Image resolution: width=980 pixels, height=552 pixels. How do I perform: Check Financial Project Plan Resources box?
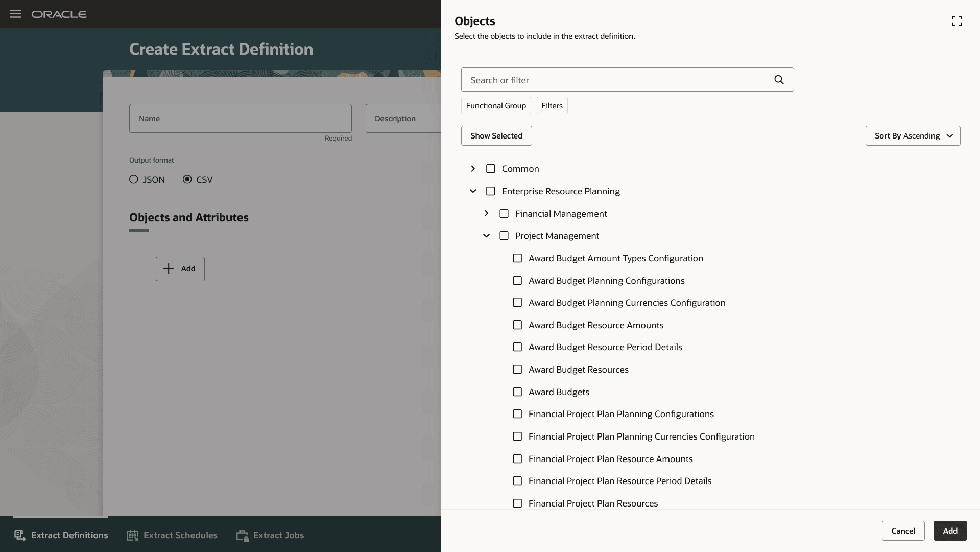(517, 503)
